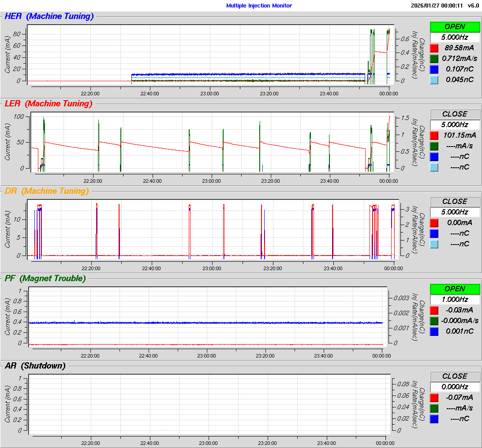Select the HER (Machine Tuning) panel title
This screenshot has width=482, height=448.
(x=49, y=16)
